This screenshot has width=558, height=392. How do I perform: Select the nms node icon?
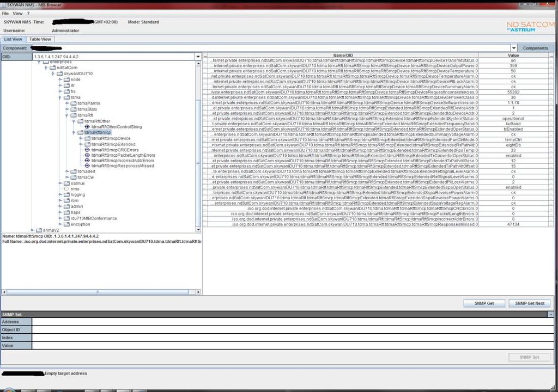pos(66,189)
